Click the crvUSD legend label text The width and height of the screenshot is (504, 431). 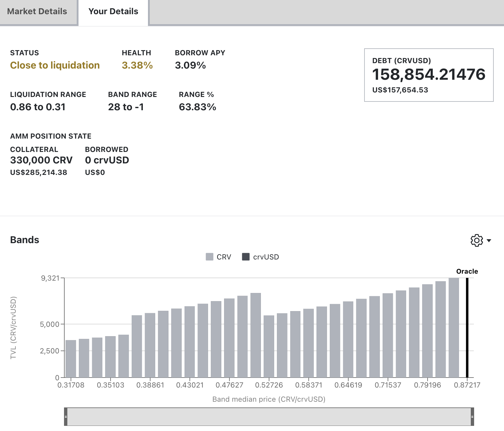(266, 257)
